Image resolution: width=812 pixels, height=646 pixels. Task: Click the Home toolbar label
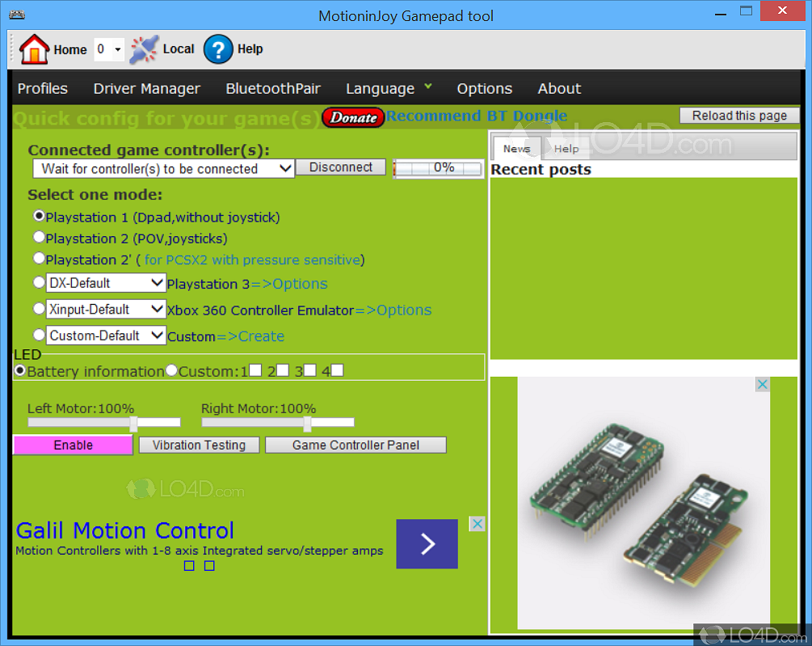(x=70, y=50)
